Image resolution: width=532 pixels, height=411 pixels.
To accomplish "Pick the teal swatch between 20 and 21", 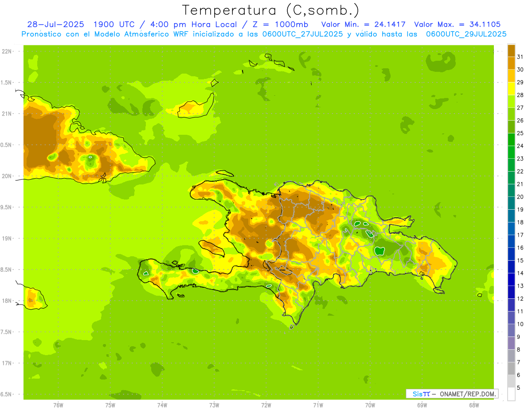I will (512, 190).
